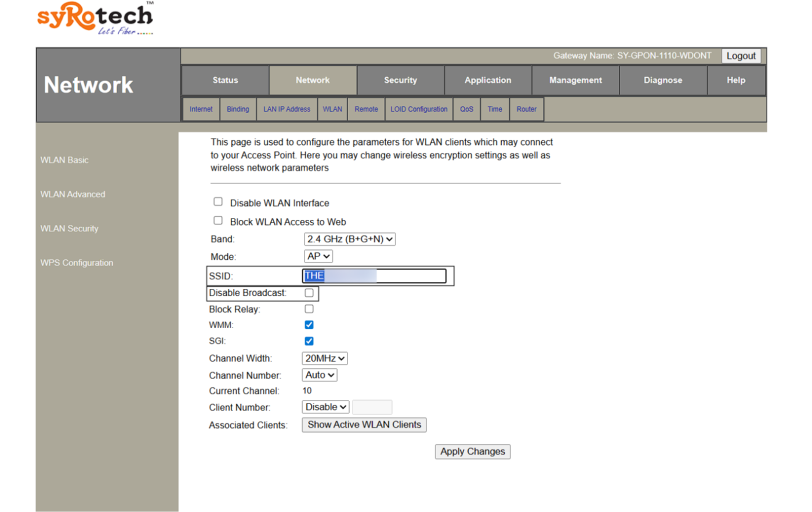Expand the Channel Number dropdown
The width and height of the screenshot is (812, 512).
click(x=319, y=375)
